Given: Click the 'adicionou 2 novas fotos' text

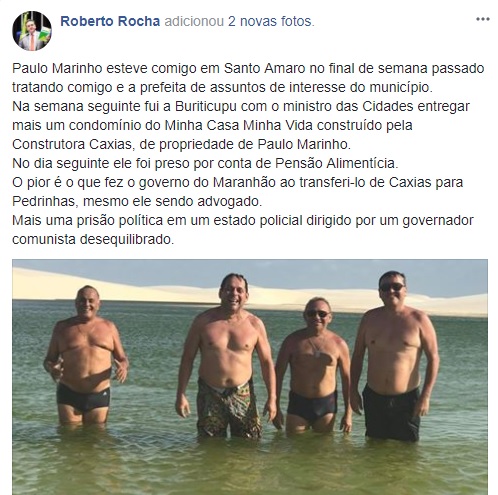Looking at the screenshot, I should 239,21.
